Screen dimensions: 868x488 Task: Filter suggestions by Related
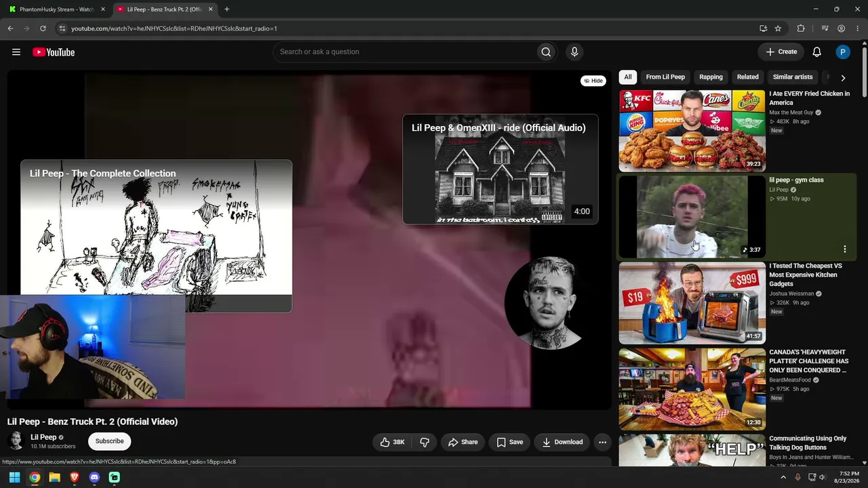tap(748, 77)
